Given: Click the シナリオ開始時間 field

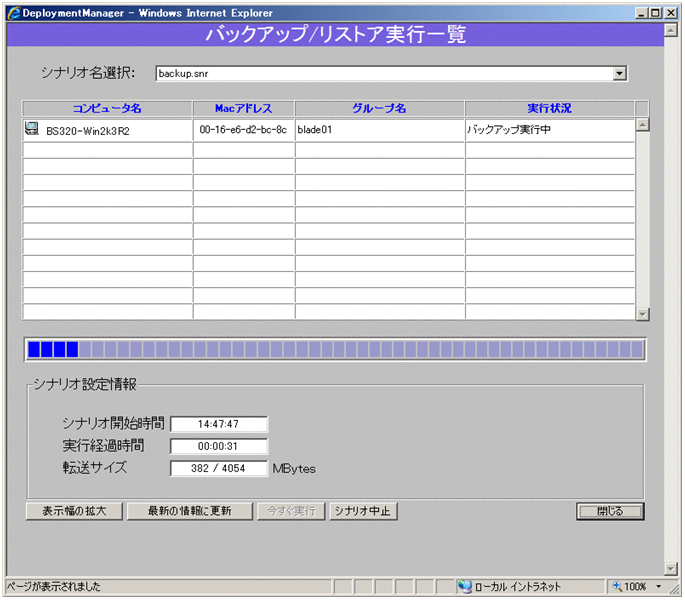Looking at the screenshot, I should [x=219, y=424].
